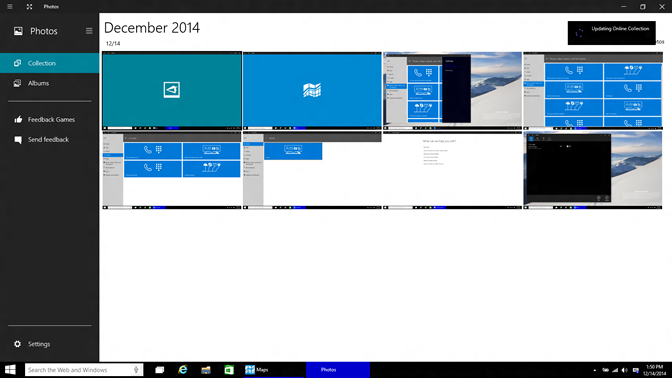Minimize the Photos window
Screen dimensions: 672x378
pyautogui.click(x=624, y=6)
